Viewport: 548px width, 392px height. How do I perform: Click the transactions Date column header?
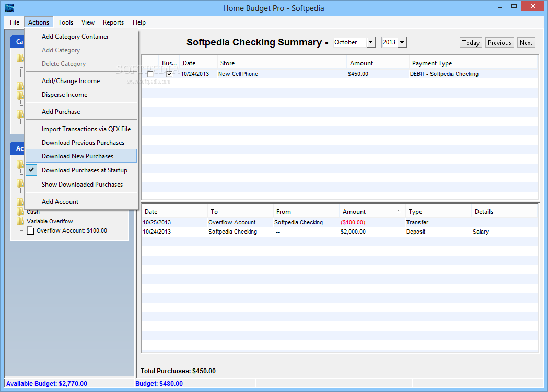pos(174,212)
